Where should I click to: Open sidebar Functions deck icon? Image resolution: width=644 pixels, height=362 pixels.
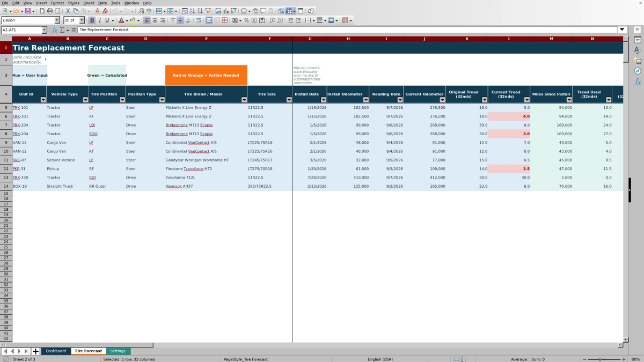[638, 82]
